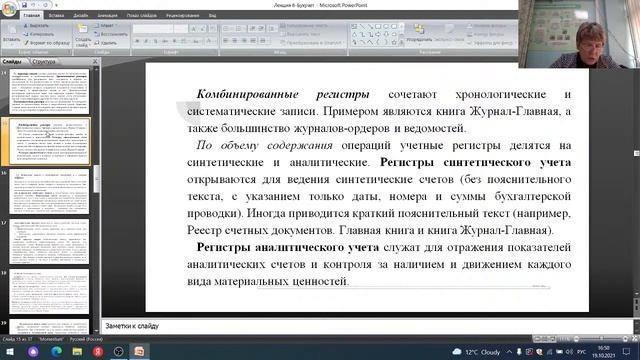Viewport: 640px width, 360px height.
Task: Select the rectangle shape in shapes gallery
Action: coord(378,27)
